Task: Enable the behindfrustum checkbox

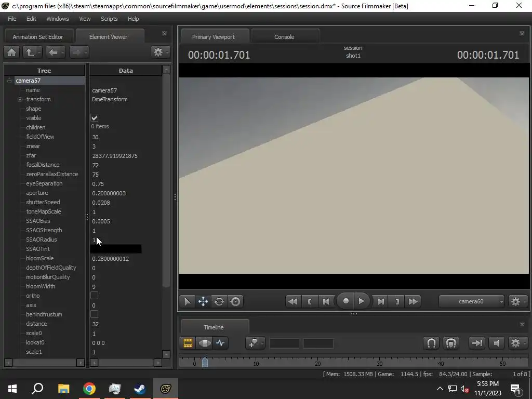Action: tap(95, 314)
